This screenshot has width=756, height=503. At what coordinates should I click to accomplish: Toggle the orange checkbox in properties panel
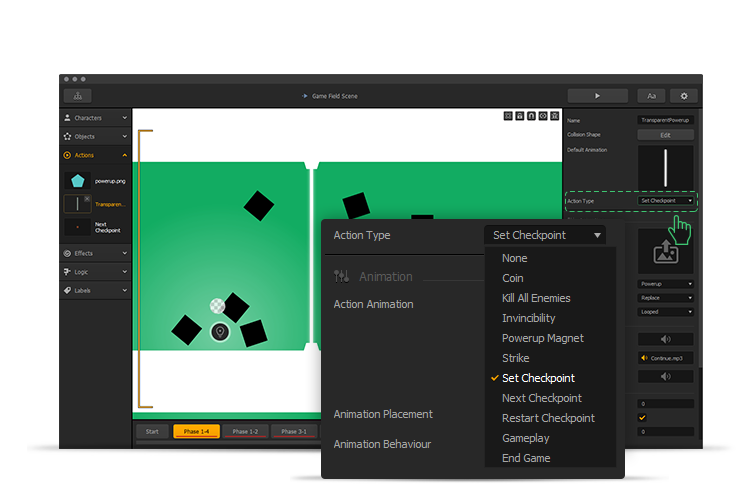point(642,418)
